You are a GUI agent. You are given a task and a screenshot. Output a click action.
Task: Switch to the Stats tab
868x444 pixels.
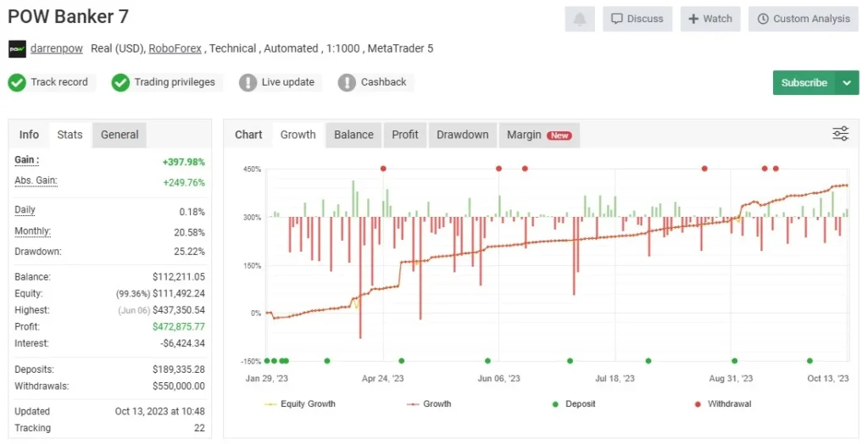(70, 135)
